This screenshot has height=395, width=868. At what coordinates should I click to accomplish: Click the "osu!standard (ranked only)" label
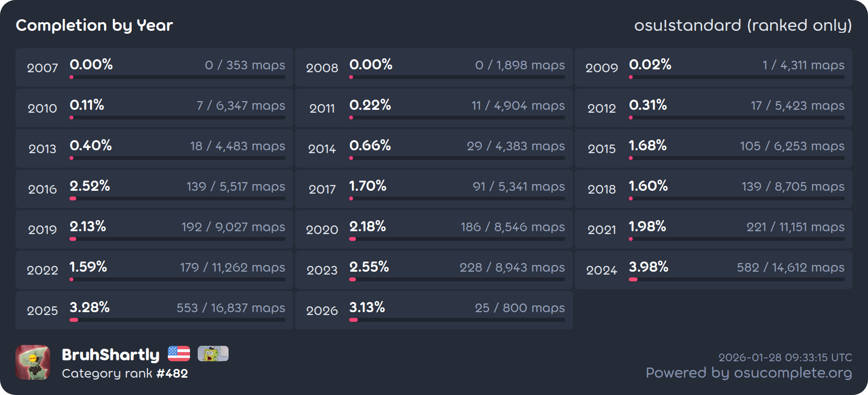pos(743,25)
